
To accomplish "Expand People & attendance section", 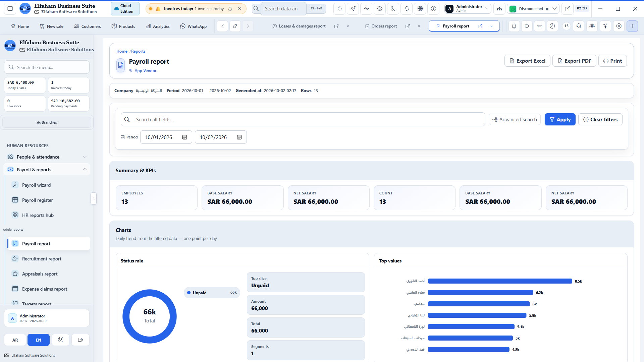I will (x=47, y=157).
